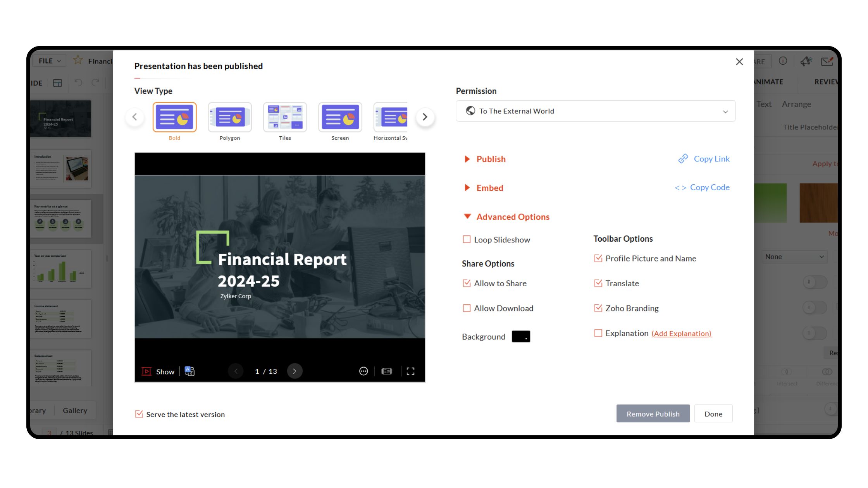Click the Copy Code angle brackets icon
The height and width of the screenshot is (488, 868).
[x=680, y=188]
